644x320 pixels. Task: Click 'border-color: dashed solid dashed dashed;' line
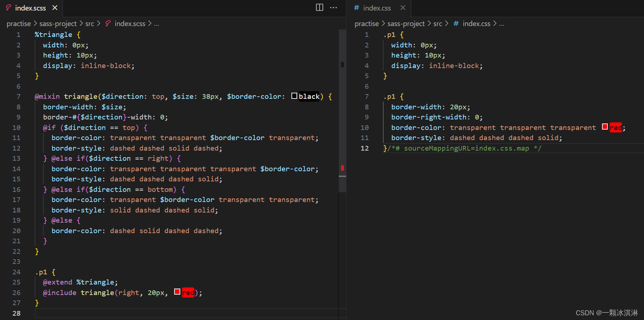(137, 231)
